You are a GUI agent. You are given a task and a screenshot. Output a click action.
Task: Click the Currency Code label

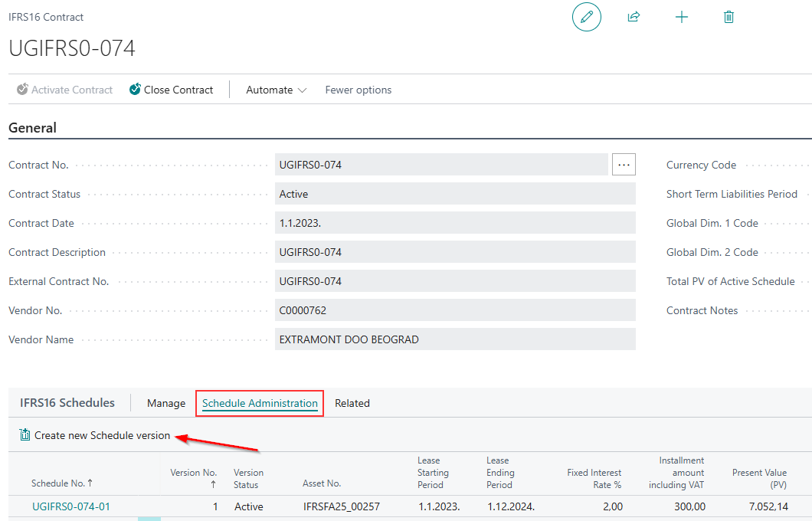click(x=701, y=165)
